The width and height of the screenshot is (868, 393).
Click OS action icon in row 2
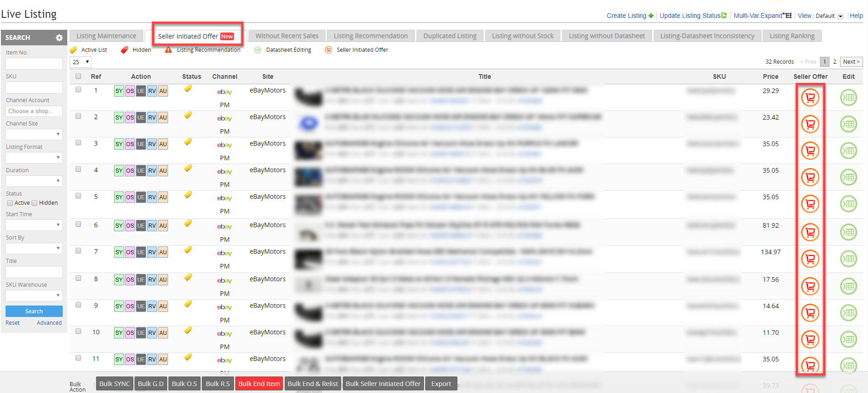click(130, 118)
